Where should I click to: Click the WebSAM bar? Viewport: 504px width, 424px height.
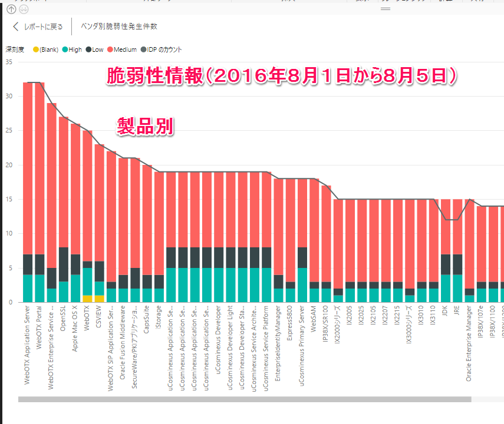click(314, 240)
